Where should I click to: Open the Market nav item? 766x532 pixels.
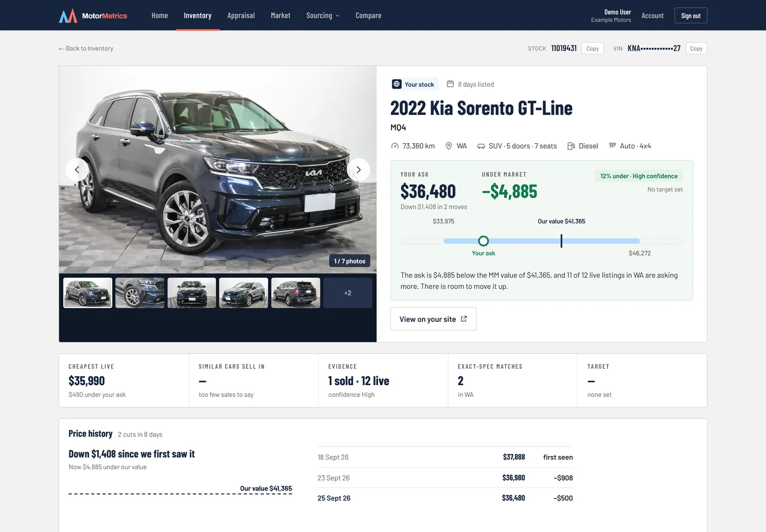(x=280, y=15)
